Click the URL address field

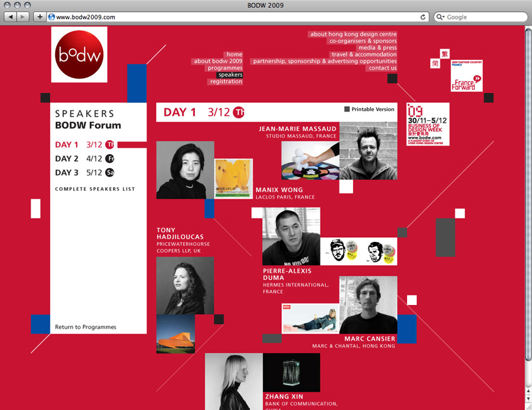coord(237,17)
